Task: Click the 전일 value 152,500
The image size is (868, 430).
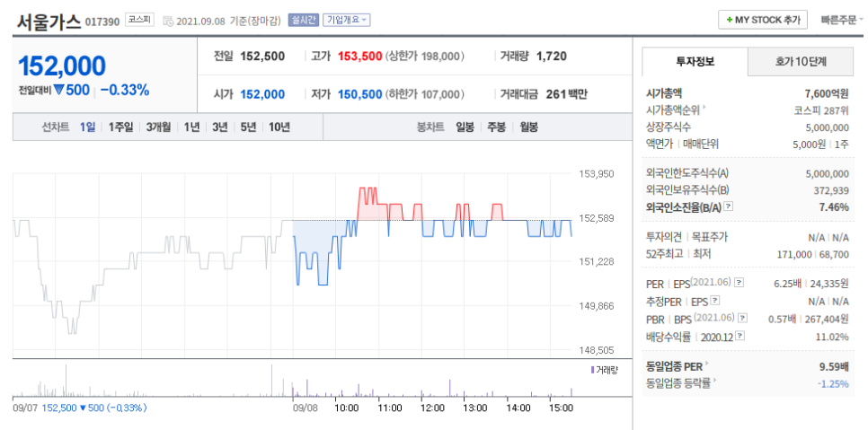Action: point(262,56)
